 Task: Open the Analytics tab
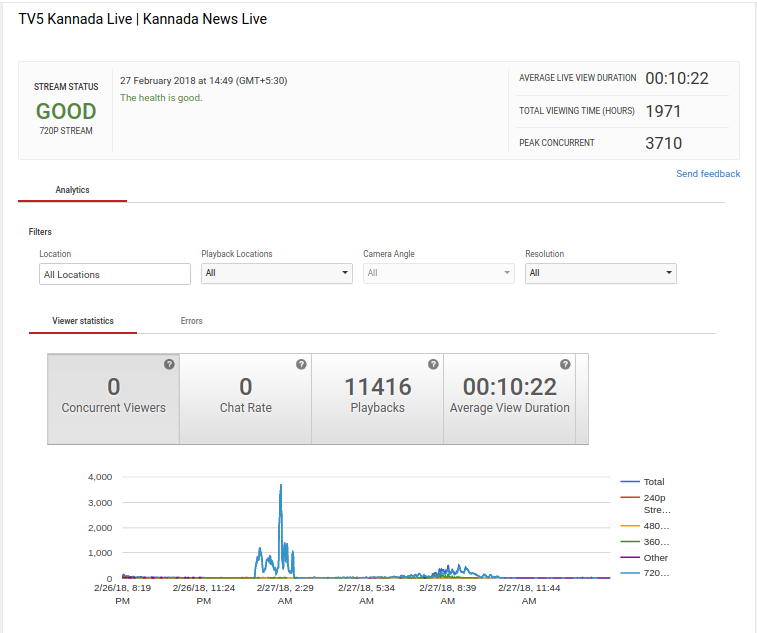[72, 189]
